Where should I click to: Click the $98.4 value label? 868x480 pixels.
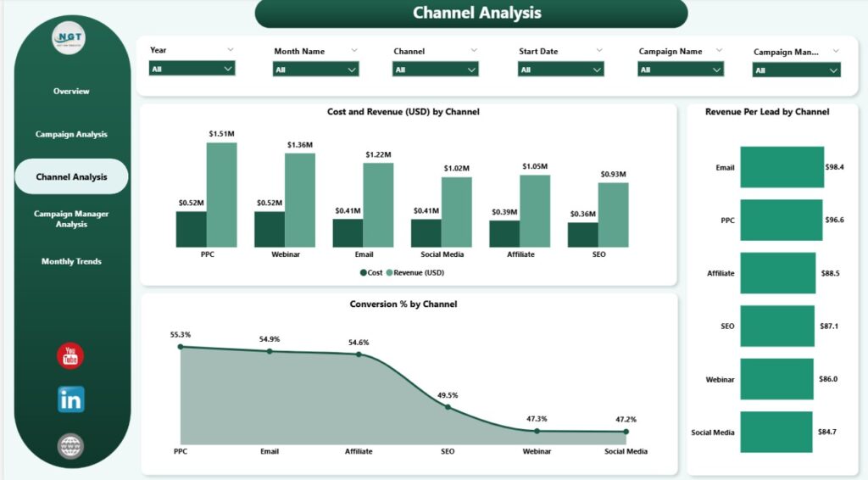834,167
